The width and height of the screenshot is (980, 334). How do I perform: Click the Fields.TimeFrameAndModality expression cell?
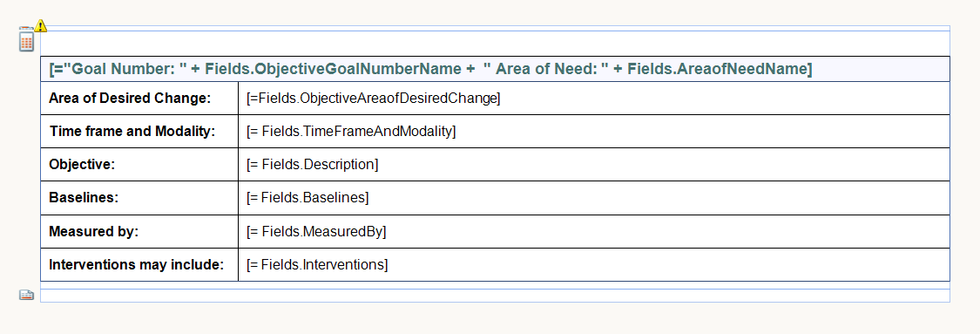[594, 132]
